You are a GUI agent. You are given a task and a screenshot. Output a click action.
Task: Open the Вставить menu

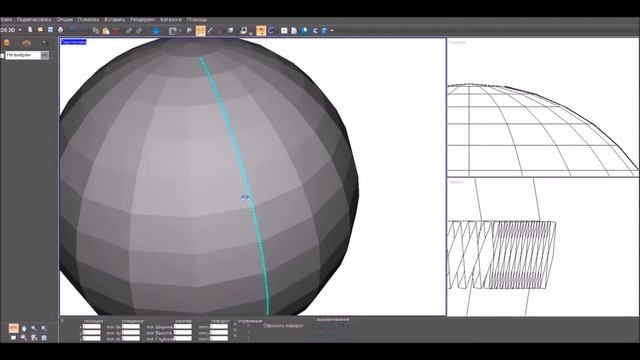115,20
